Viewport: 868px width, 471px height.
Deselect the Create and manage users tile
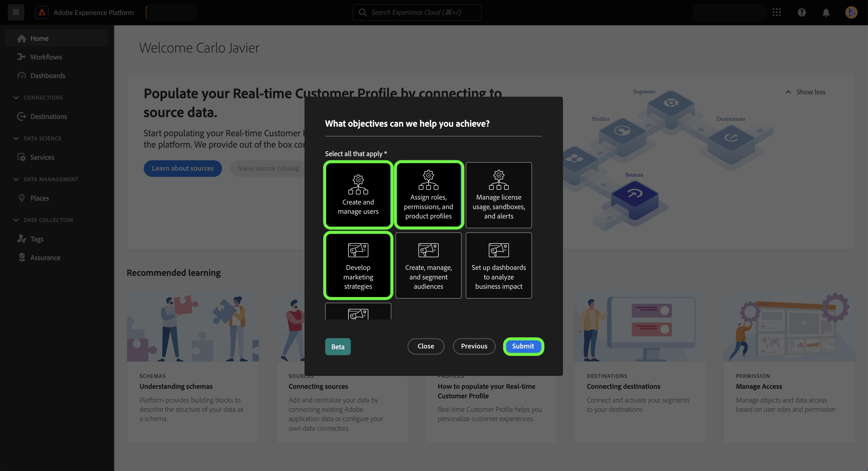point(358,195)
